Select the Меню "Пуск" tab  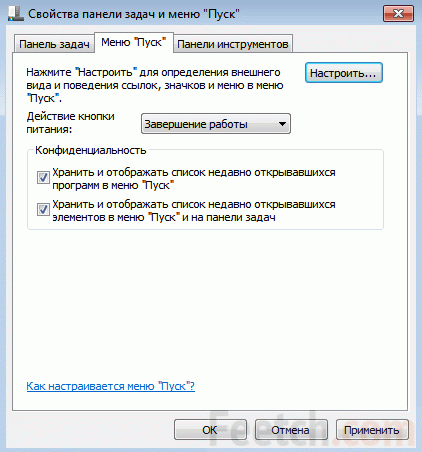[x=134, y=42]
